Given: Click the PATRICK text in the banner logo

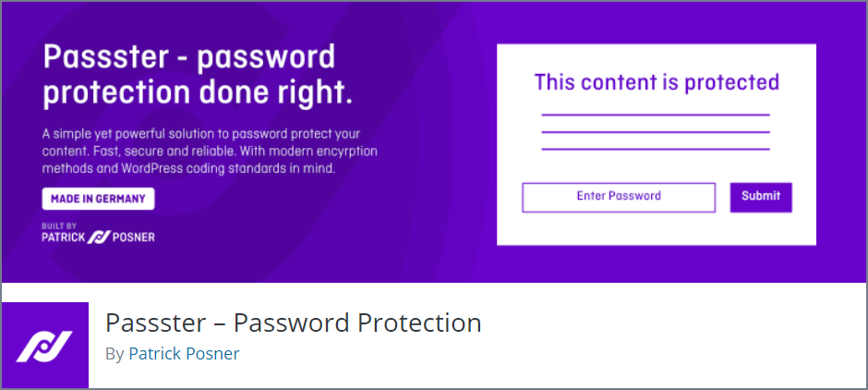Looking at the screenshot, I should tap(64, 238).
